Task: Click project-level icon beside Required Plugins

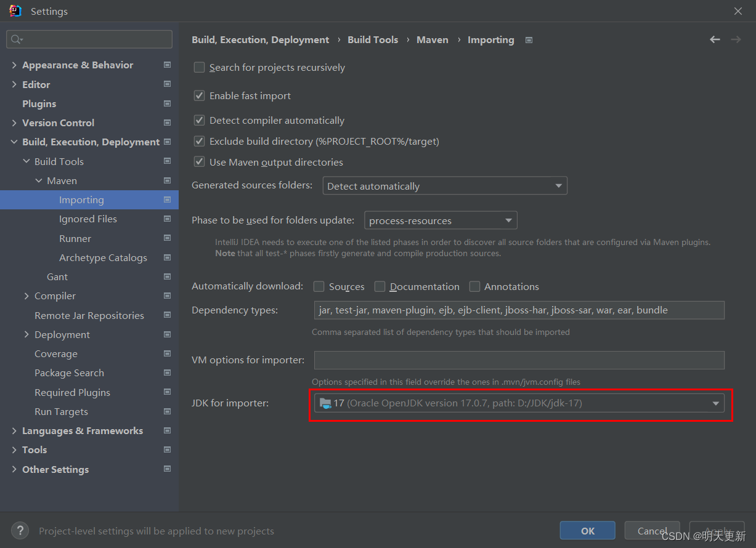Action: (167, 392)
